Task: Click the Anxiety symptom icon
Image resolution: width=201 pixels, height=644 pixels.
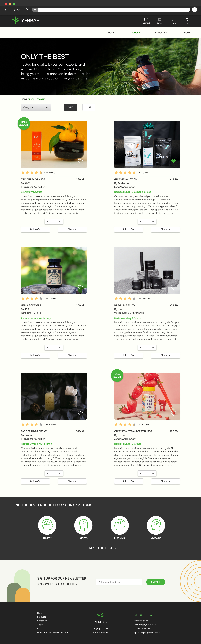Action: point(47,525)
